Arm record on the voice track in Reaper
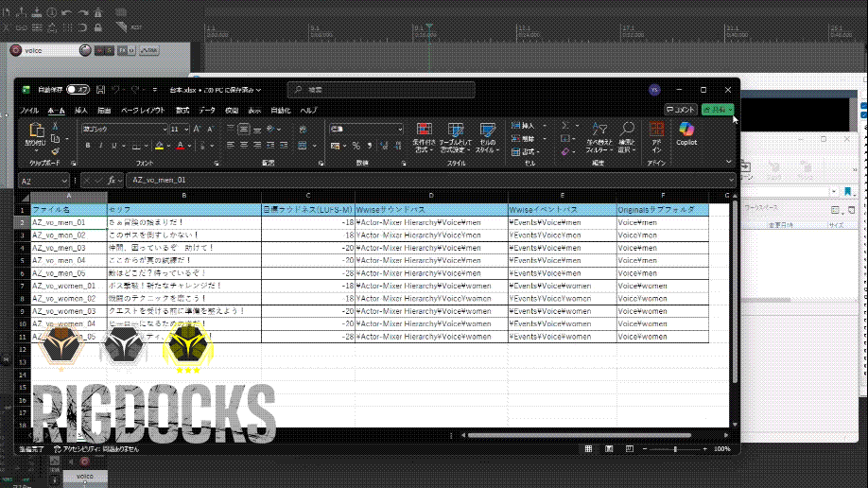Viewport: 868px width, 488px height. [x=16, y=50]
